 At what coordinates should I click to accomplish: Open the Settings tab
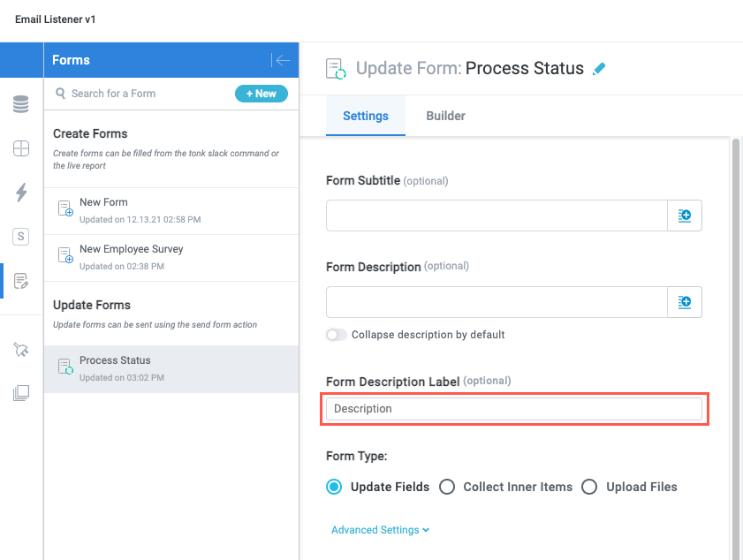tap(366, 116)
